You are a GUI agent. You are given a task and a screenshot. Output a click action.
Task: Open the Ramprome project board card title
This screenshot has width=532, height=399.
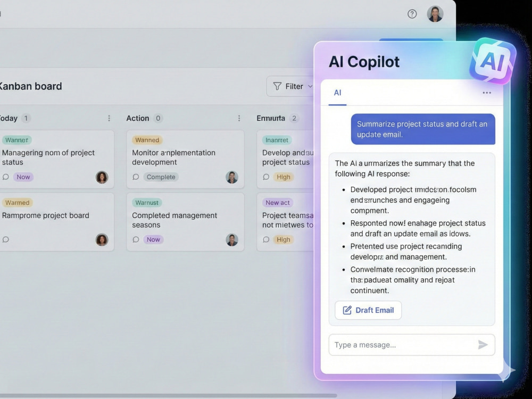(x=45, y=215)
